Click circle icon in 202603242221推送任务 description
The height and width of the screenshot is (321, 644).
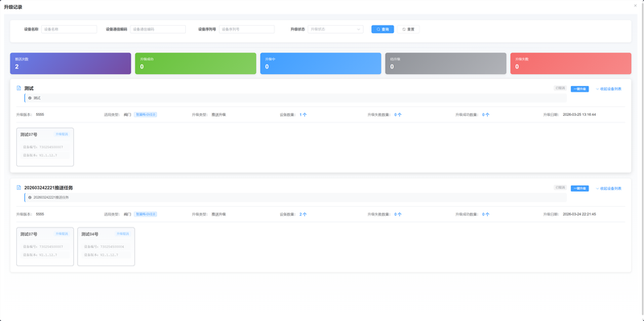tap(30, 197)
